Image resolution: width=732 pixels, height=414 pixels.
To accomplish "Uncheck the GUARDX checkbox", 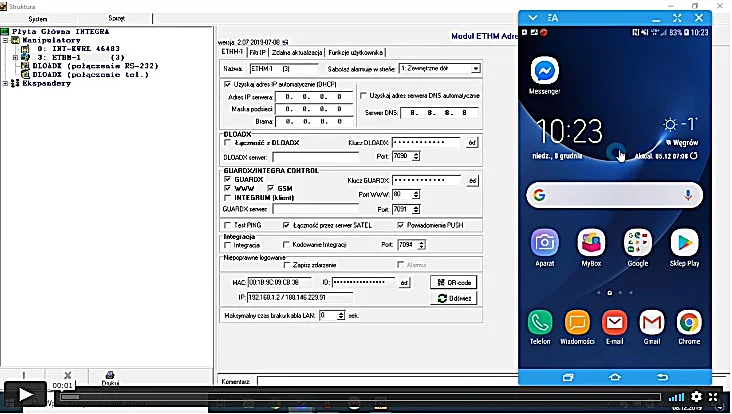I will click(227, 179).
